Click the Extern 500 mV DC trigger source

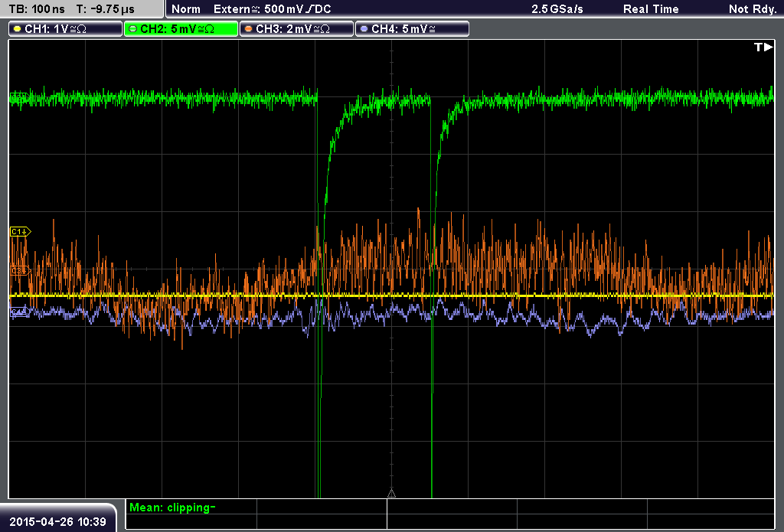coord(272,9)
